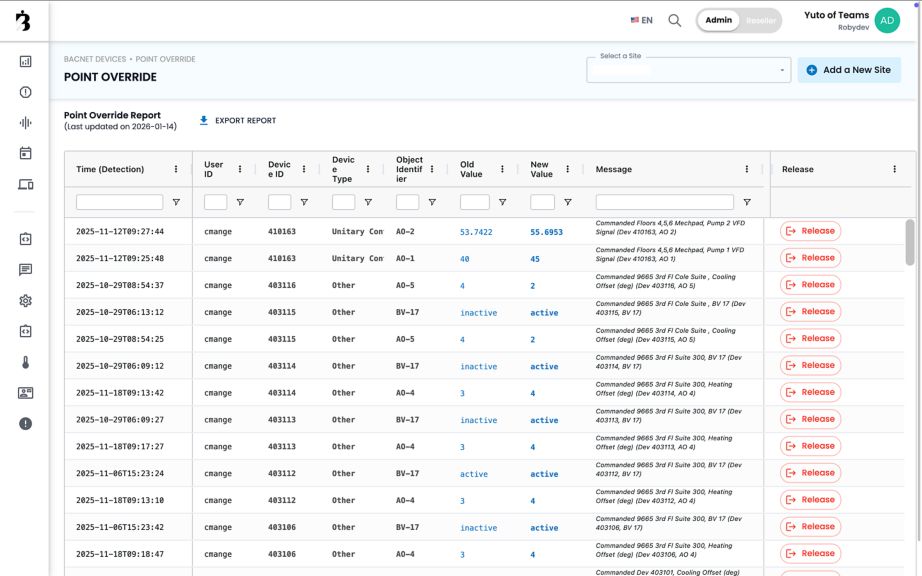Open the dashboard chart icon in sidebar
The width and height of the screenshot is (922, 576).
pos(25,62)
